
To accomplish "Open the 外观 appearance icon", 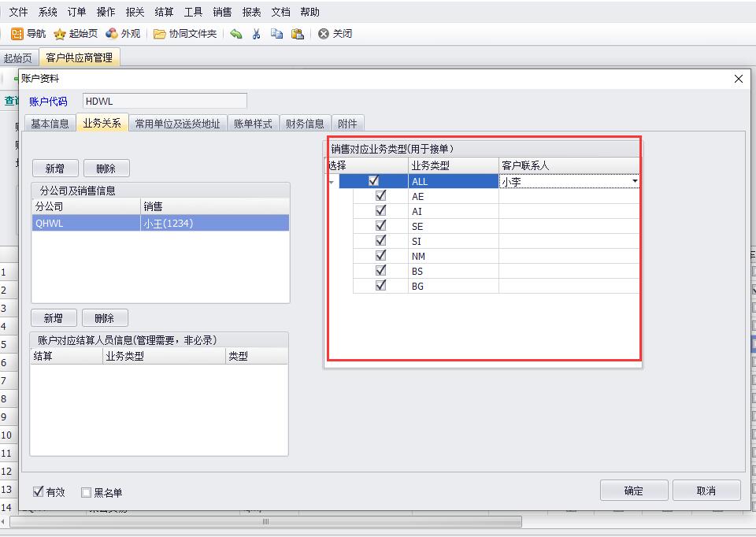I will pos(112,34).
